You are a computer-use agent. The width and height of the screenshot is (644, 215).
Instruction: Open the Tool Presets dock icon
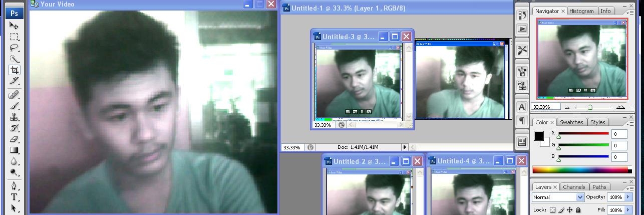pyautogui.click(x=522, y=50)
